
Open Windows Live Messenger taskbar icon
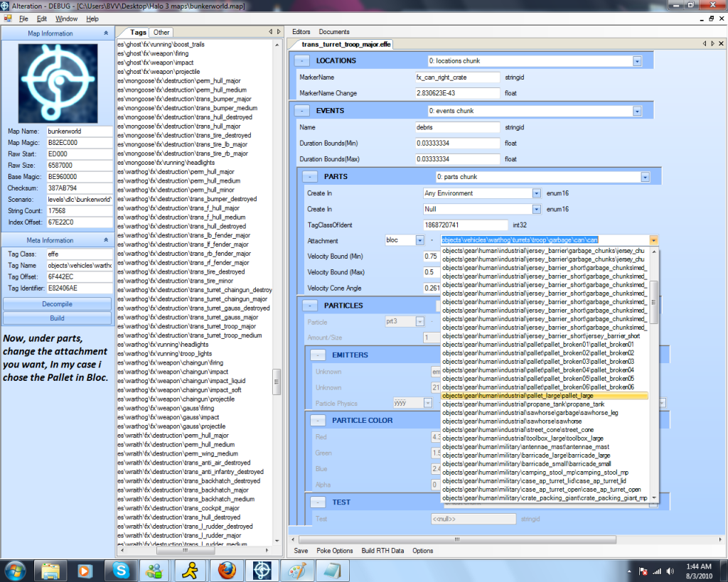[x=154, y=571]
